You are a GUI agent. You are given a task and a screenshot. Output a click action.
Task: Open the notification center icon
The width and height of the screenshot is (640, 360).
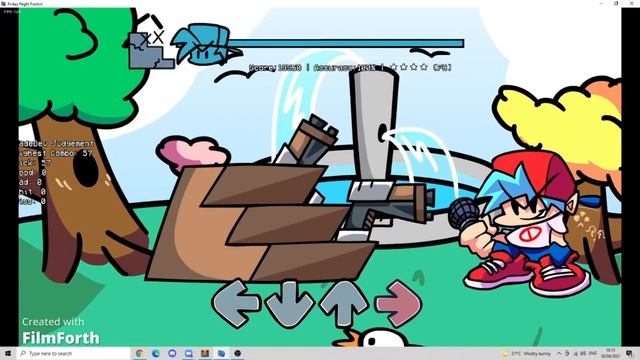[x=630, y=353]
